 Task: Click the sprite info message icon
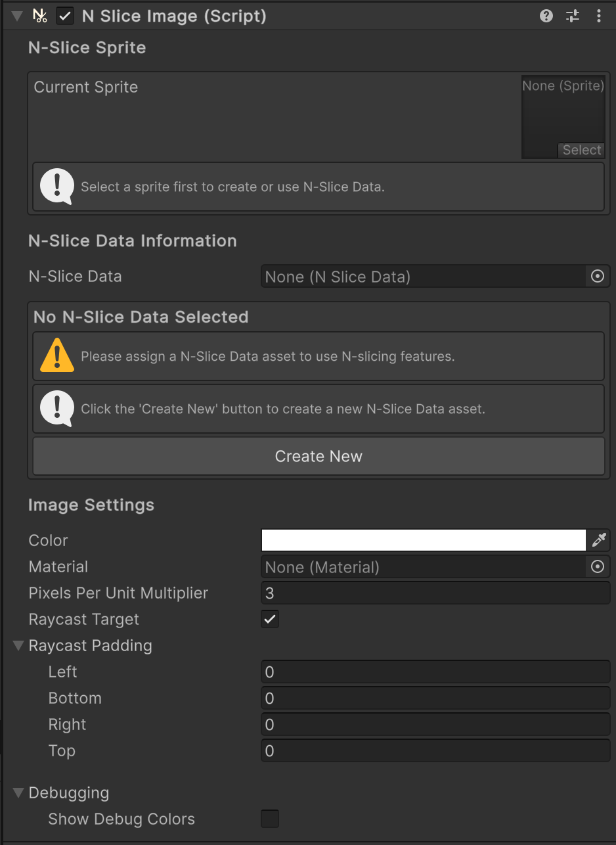pos(56,187)
